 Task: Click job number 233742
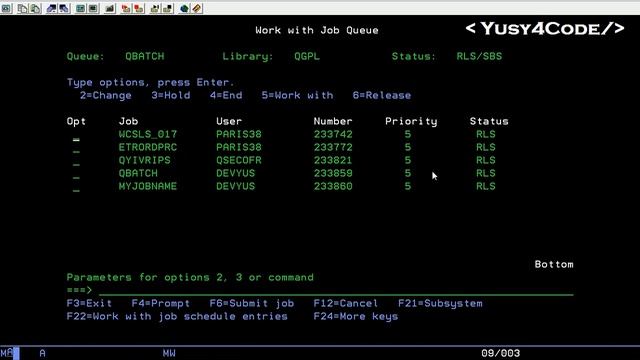(333, 134)
